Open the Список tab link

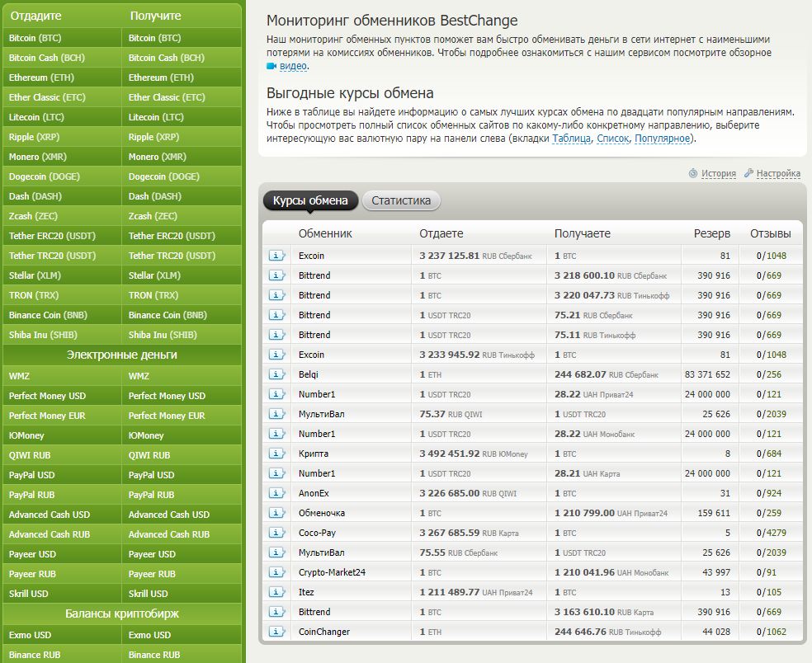pyautogui.click(x=612, y=139)
